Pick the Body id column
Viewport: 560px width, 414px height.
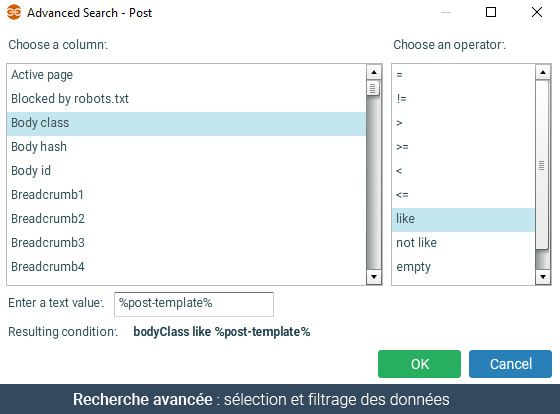point(186,171)
